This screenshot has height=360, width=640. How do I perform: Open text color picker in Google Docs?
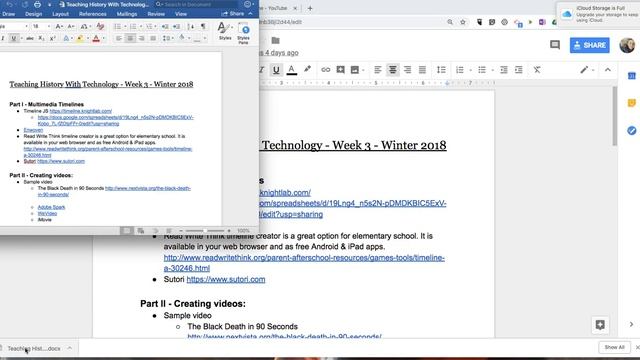tap(291, 70)
